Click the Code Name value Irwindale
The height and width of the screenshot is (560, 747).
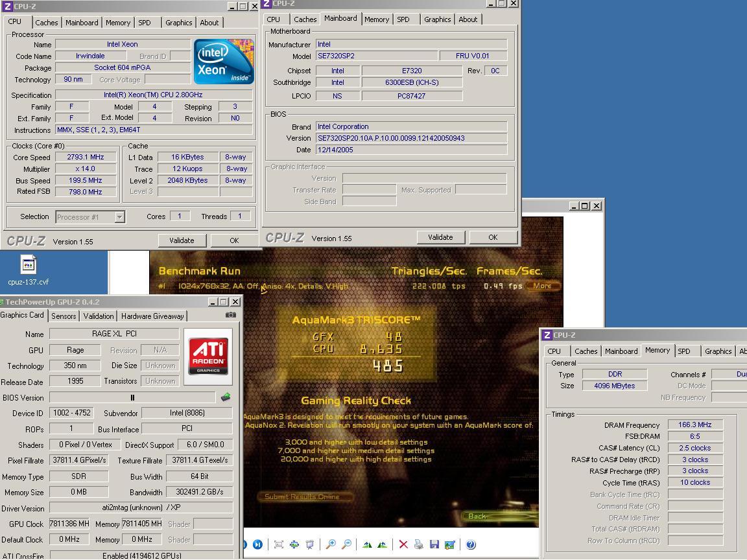(91, 56)
